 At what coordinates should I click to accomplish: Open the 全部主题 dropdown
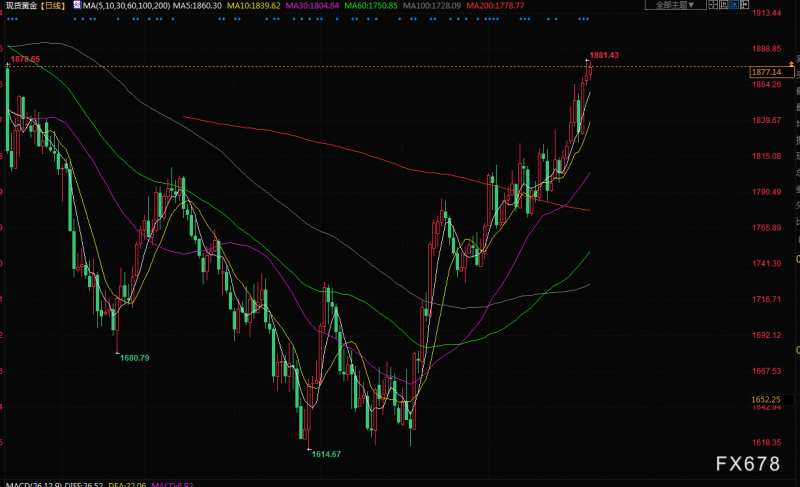pos(676,5)
